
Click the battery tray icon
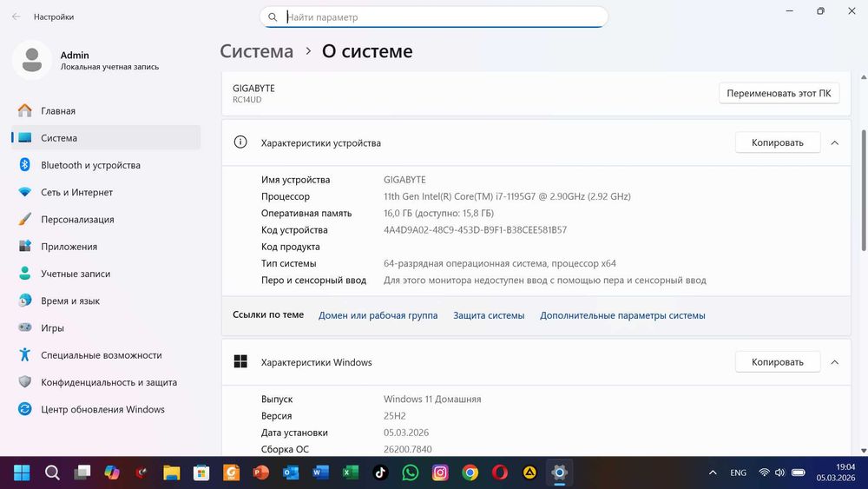(x=799, y=472)
